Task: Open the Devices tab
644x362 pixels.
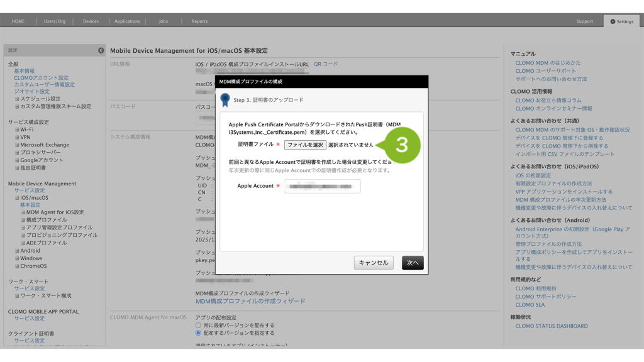Action: [x=91, y=21]
